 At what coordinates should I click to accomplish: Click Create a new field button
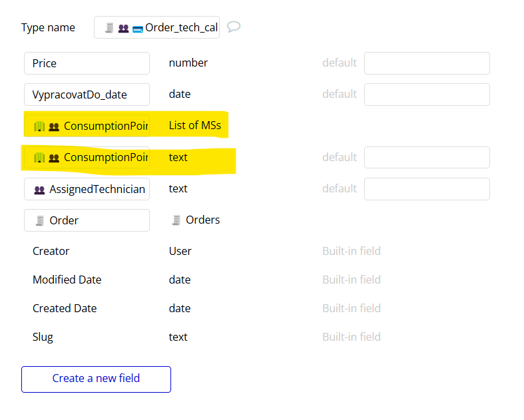97,379
